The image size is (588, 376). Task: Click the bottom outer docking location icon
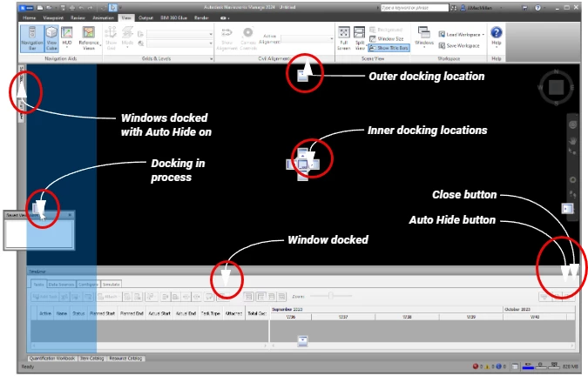302,341
